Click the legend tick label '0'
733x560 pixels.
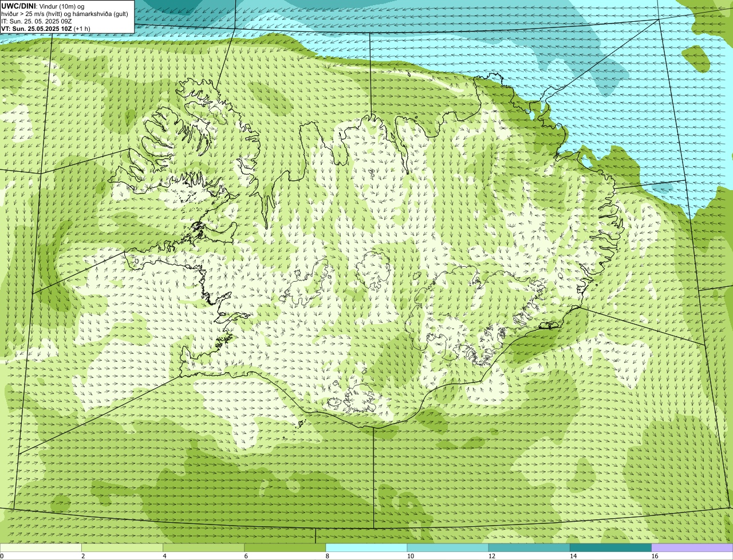pyautogui.click(x=2, y=556)
